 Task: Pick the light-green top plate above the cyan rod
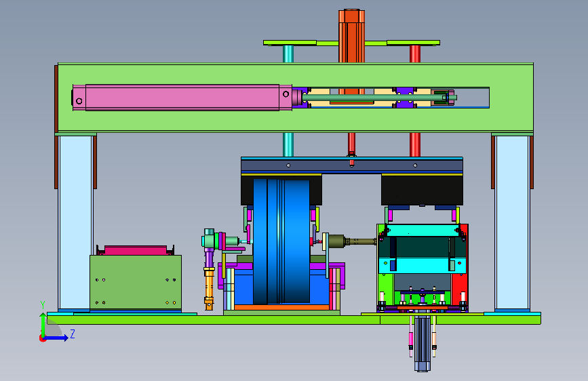point(290,43)
